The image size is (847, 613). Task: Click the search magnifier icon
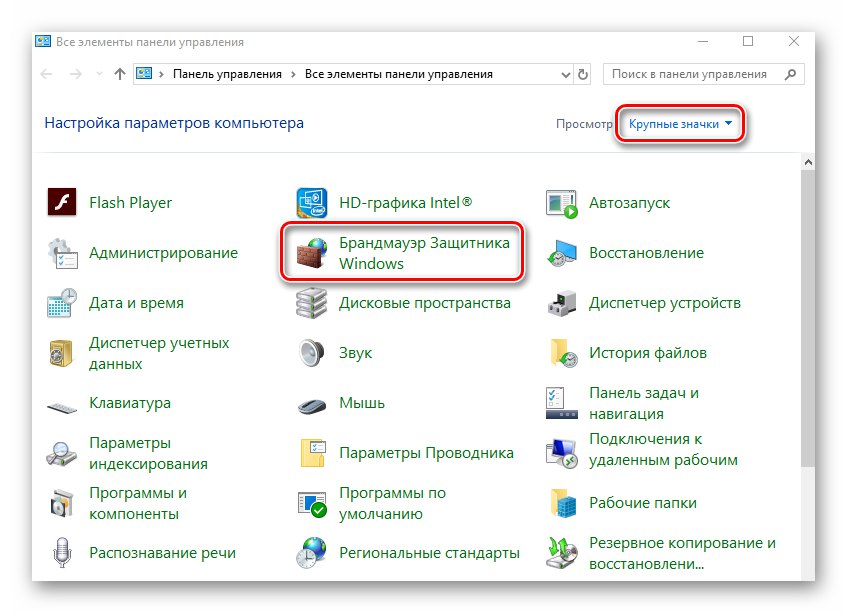tap(790, 75)
